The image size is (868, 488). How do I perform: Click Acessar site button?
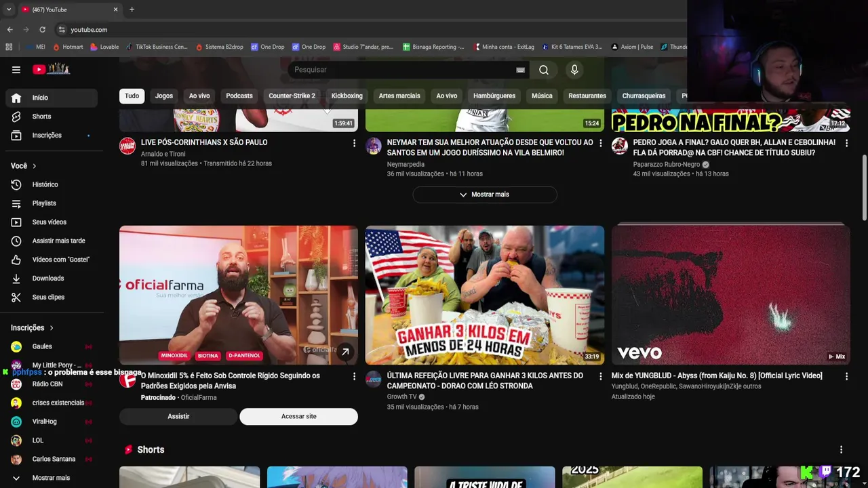[x=298, y=416]
